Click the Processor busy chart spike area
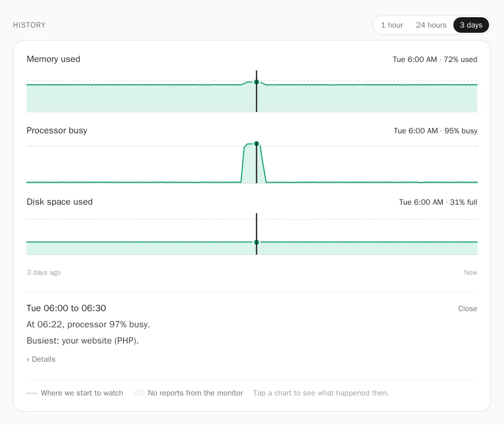The width and height of the screenshot is (504, 425). click(253, 164)
